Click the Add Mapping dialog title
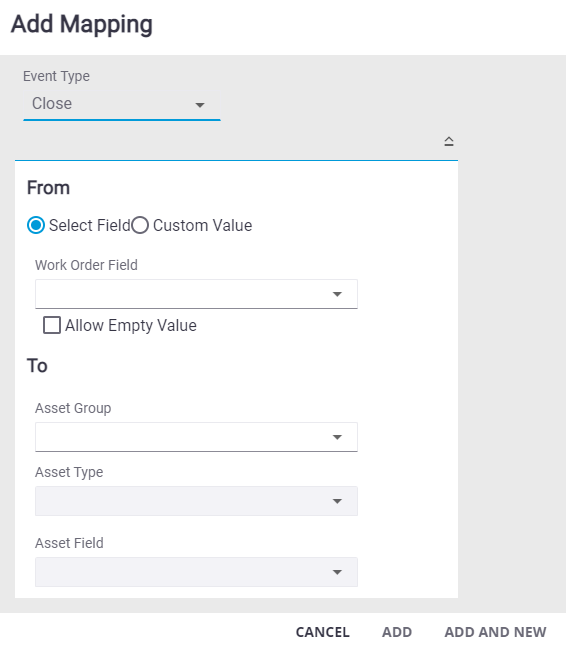Image resolution: width=566 pixels, height=647 pixels. pos(82,24)
